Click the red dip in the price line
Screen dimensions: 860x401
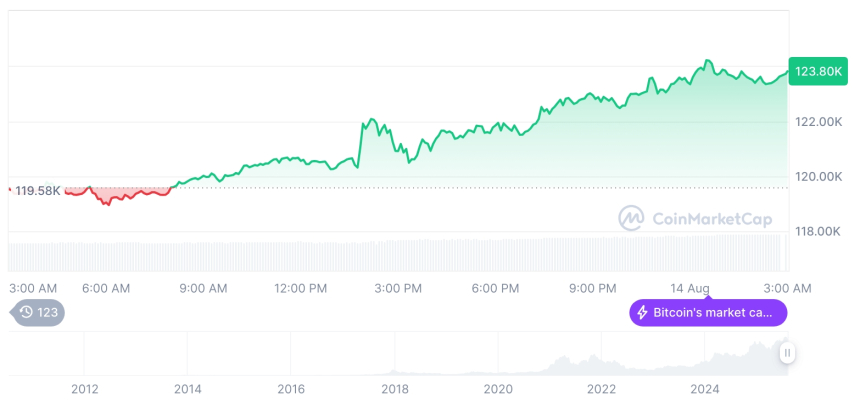(x=107, y=201)
